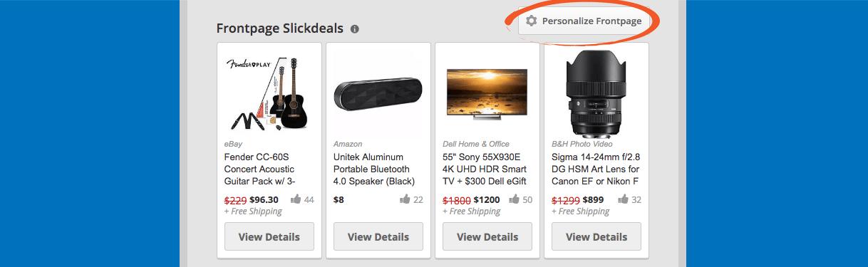Open Fender CC-60S Concert Acoustic title link
This screenshot has width=868, height=267.
[262, 169]
